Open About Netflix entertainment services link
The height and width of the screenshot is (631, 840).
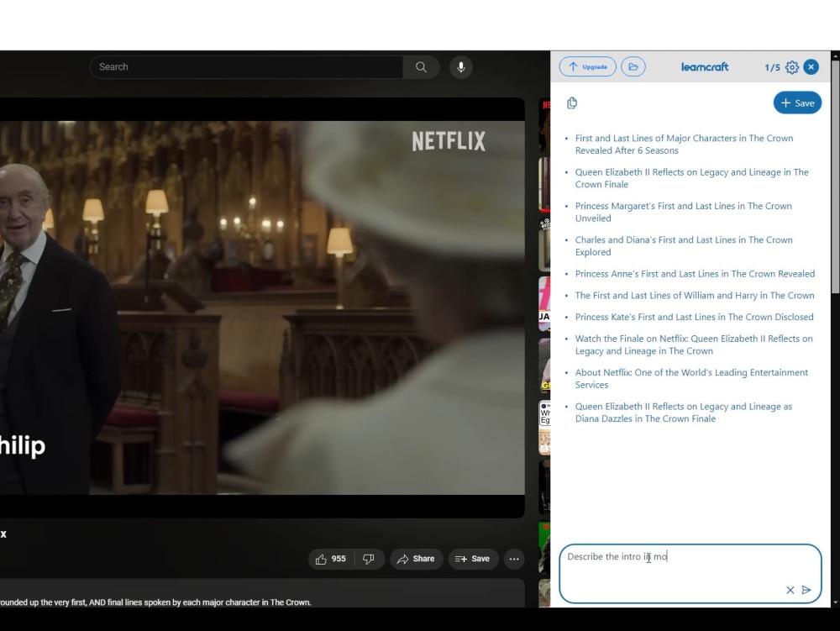click(x=691, y=379)
